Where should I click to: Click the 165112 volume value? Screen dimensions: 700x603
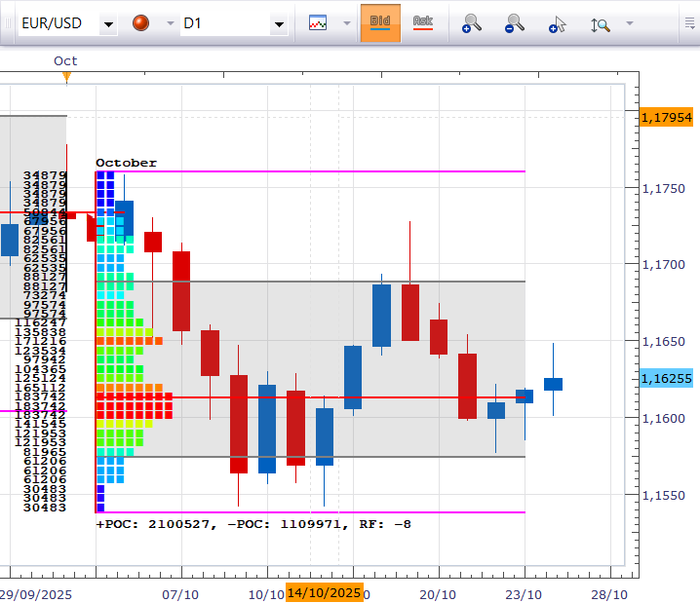pyautogui.click(x=41, y=388)
